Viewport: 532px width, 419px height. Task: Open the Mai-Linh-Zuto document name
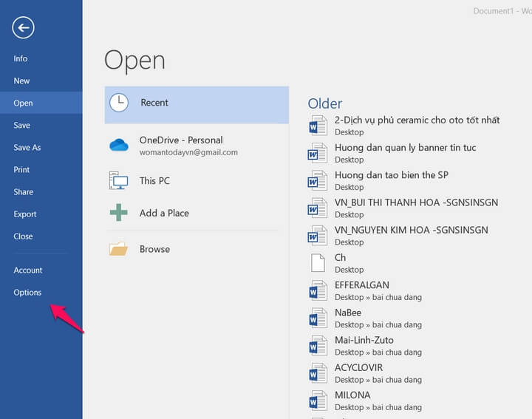(x=364, y=340)
